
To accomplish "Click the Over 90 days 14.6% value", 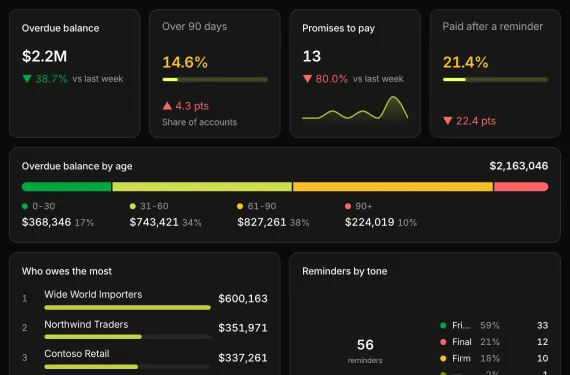I will pyautogui.click(x=185, y=62).
